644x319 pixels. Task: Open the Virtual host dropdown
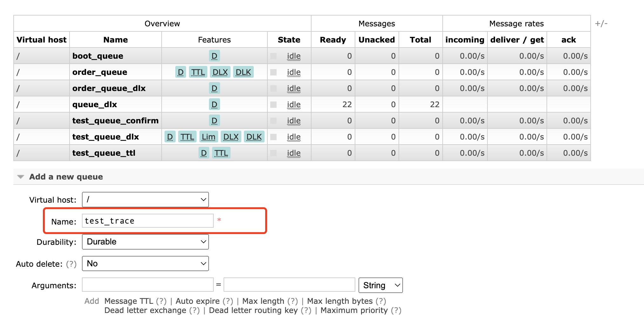pyautogui.click(x=145, y=200)
